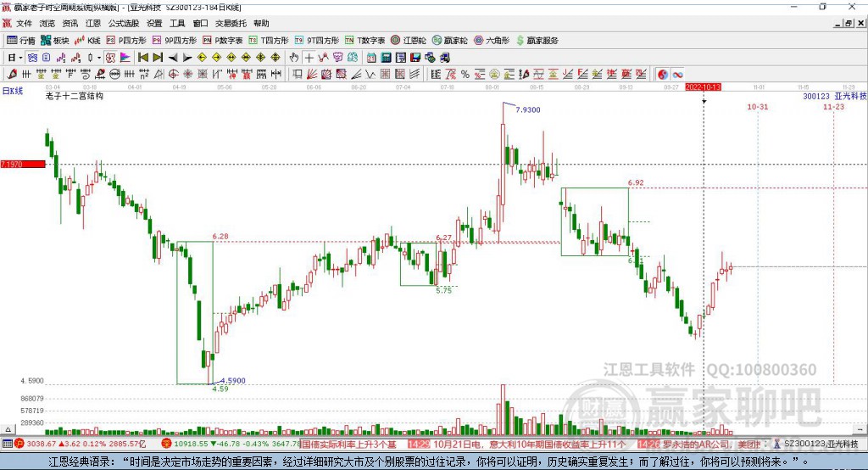Click the infinity symbol icon
The height and width of the screenshot is (470, 868).
coord(677,75)
